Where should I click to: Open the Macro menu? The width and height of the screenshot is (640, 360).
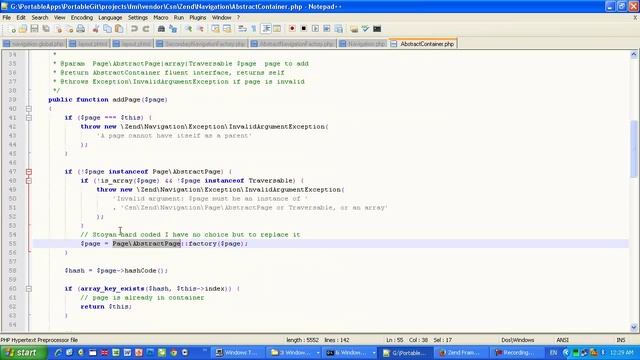(x=160, y=18)
